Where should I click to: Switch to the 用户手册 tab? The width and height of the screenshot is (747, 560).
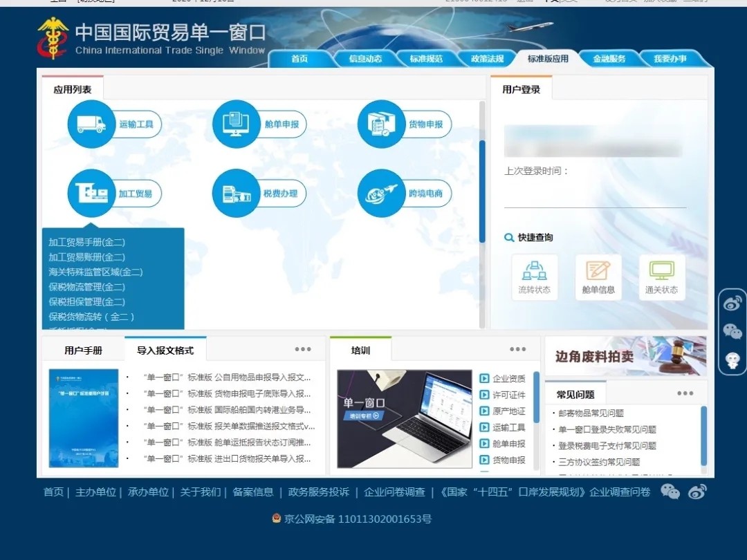point(83,351)
